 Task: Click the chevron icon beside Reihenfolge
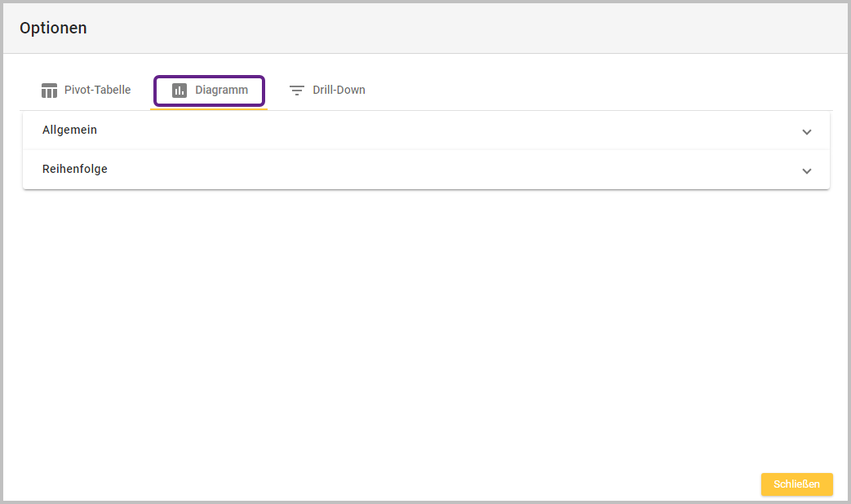(806, 170)
